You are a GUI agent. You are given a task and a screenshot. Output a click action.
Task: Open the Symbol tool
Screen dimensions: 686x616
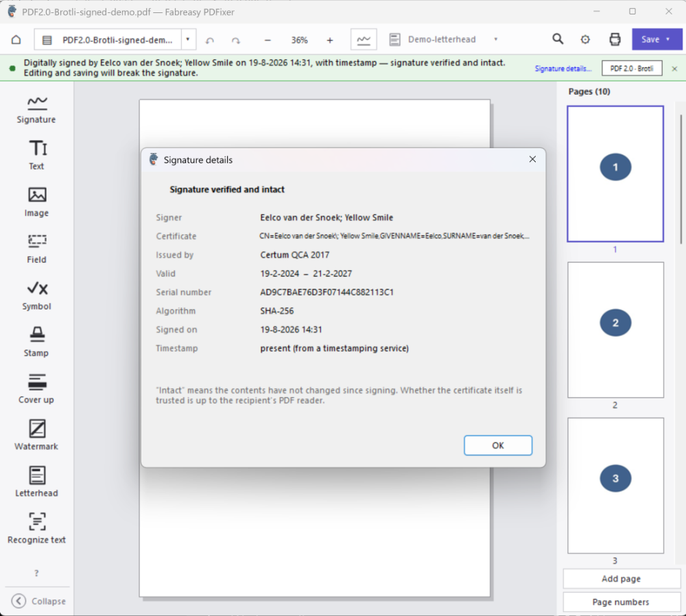(x=36, y=296)
